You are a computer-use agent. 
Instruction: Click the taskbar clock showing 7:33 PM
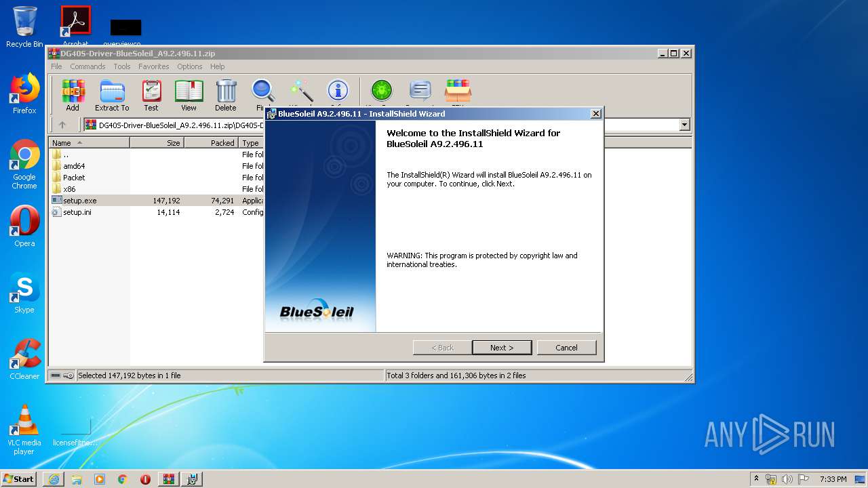pyautogui.click(x=833, y=479)
